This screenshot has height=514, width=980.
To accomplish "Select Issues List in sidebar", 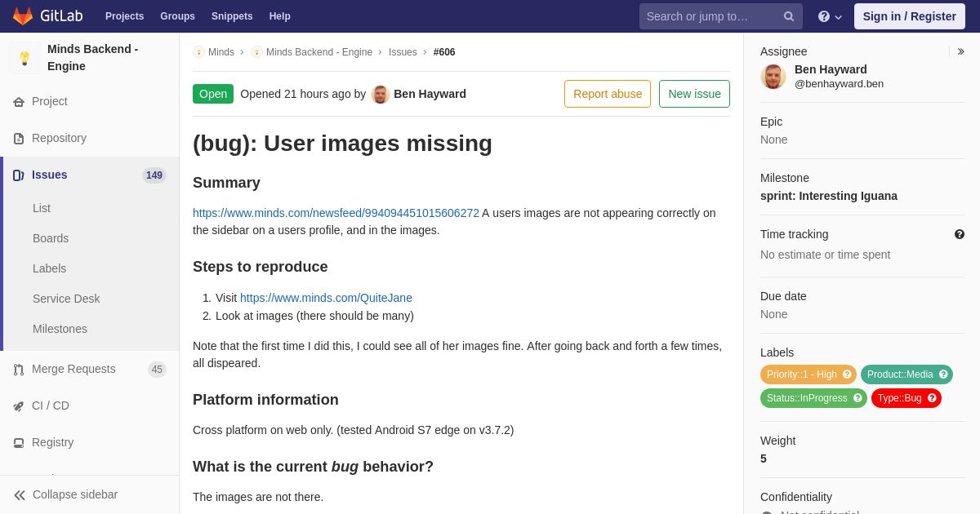I will (42, 208).
